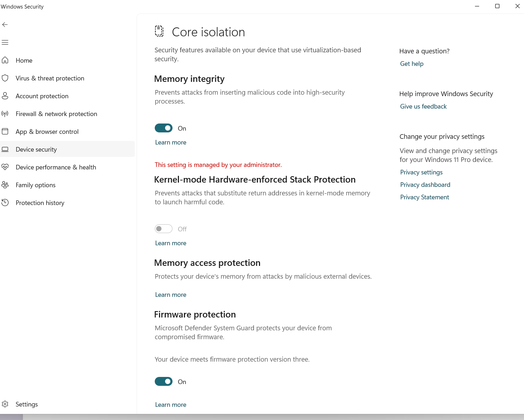Screen dimensions: 524x420
Task: Click Learn more under Memory access protection
Action: click(x=171, y=295)
